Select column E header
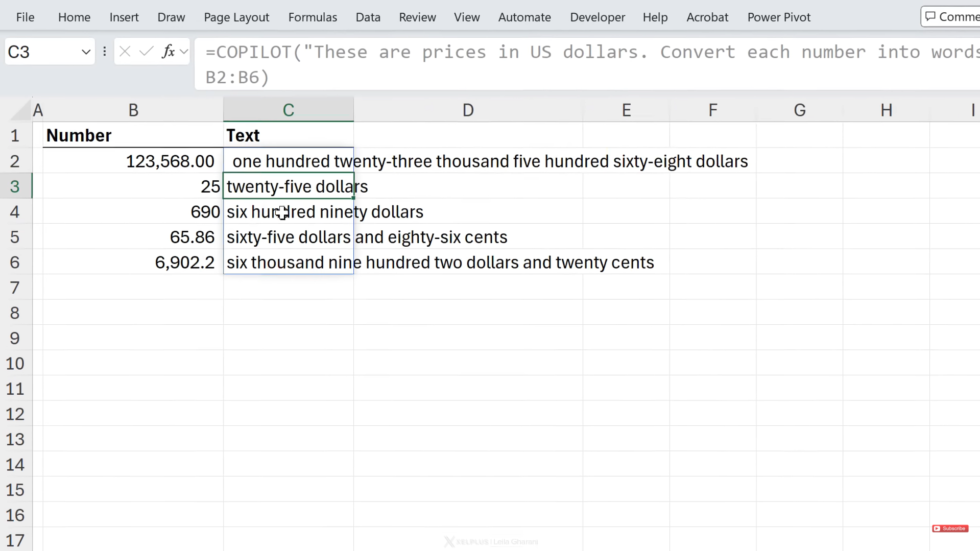The height and width of the screenshot is (551, 980). [626, 110]
